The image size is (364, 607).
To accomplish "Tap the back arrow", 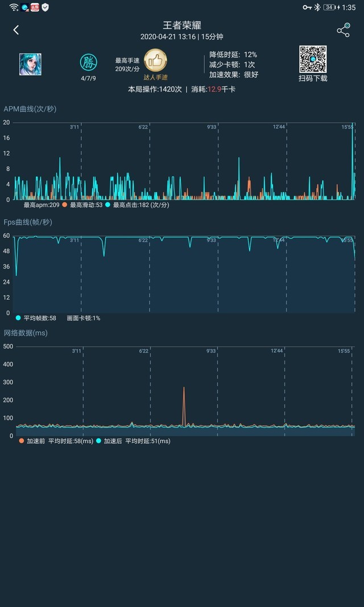I will pos(16,30).
